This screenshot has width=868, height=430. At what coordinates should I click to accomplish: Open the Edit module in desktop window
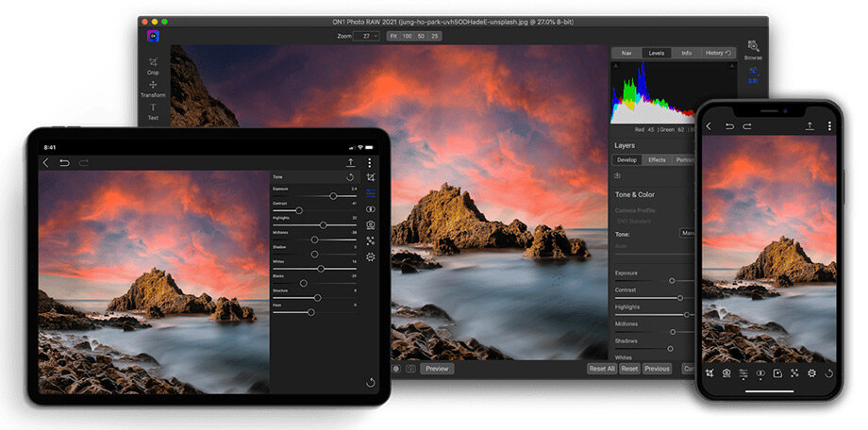pos(753,74)
